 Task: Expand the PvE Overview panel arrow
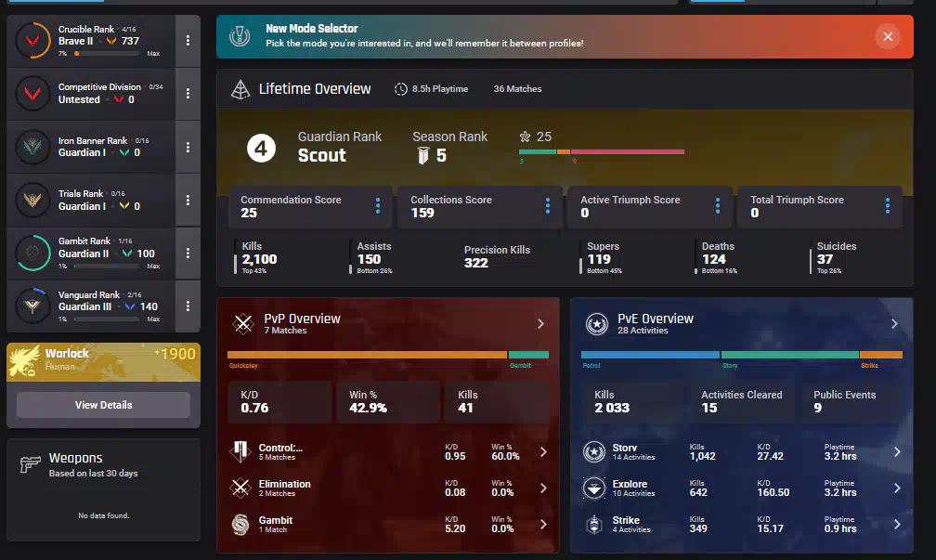pyautogui.click(x=894, y=323)
